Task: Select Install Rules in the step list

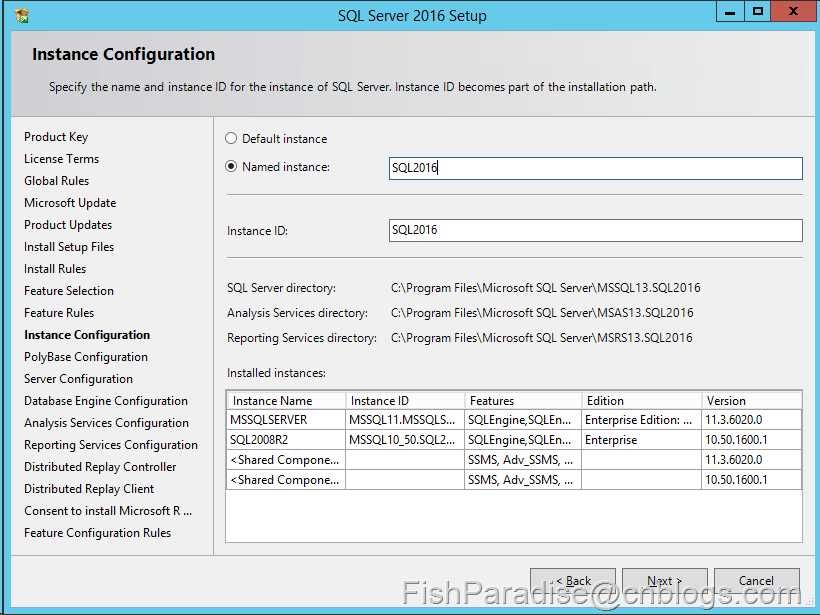Action: 55,268
